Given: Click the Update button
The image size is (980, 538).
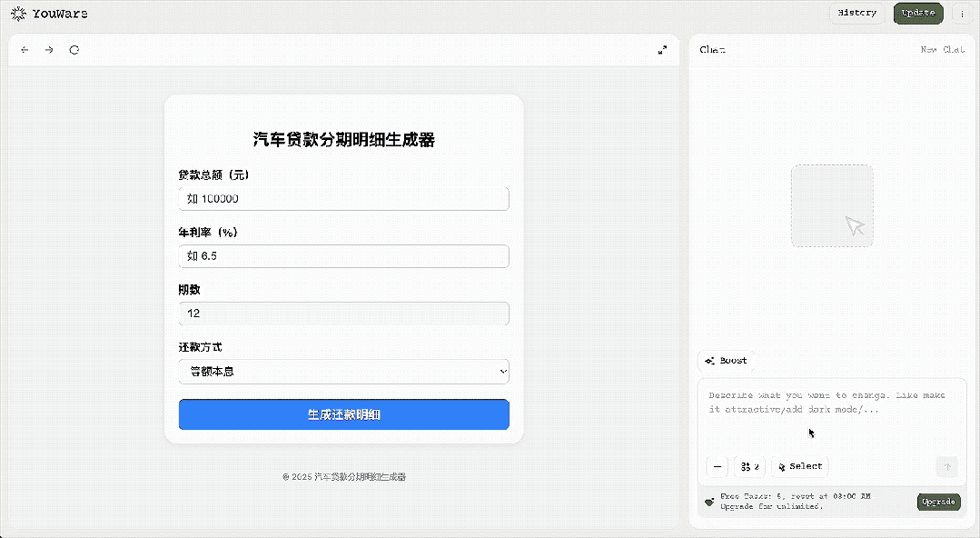Looking at the screenshot, I should (917, 13).
